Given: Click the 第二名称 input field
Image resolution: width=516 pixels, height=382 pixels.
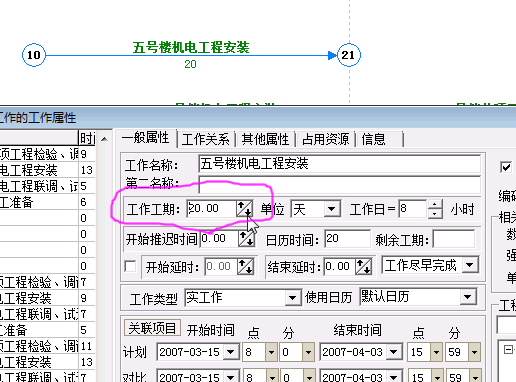Looking at the screenshot, I should [x=339, y=185].
